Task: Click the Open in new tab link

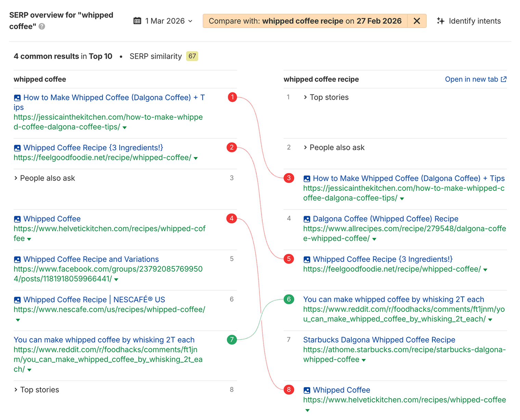Action: pyautogui.click(x=471, y=79)
